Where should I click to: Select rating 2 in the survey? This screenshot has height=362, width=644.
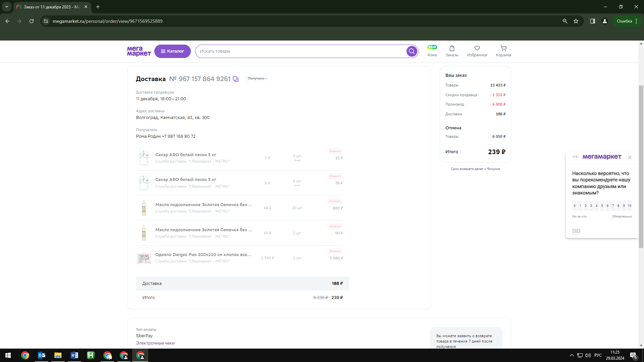[586, 206]
